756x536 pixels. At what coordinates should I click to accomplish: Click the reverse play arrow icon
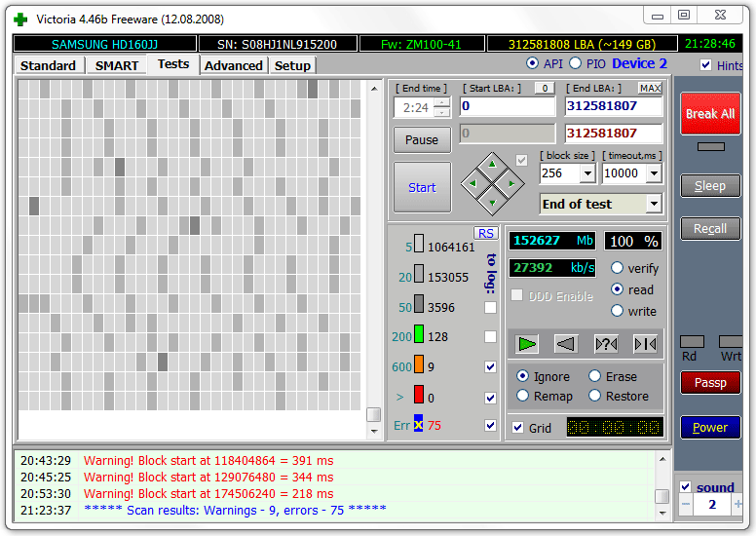[x=566, y=343]
